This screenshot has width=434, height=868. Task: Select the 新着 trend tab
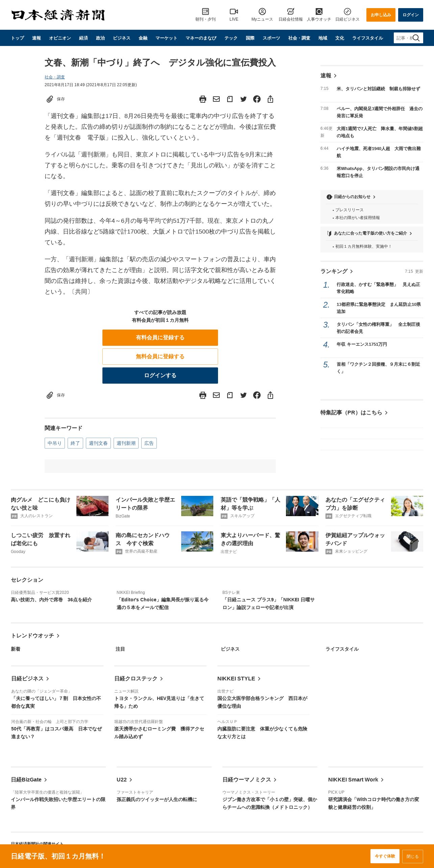point(16,649)
